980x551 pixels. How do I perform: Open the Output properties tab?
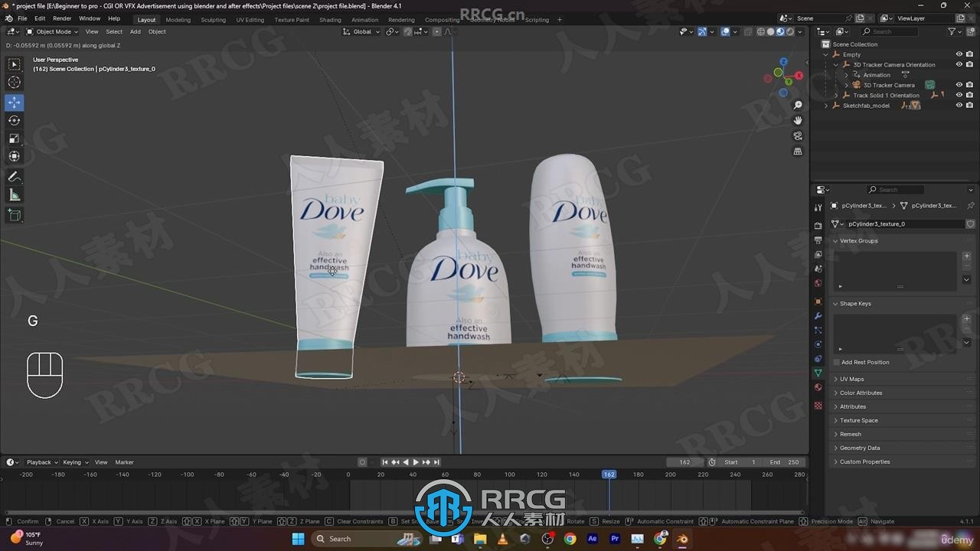pos(818,240)
